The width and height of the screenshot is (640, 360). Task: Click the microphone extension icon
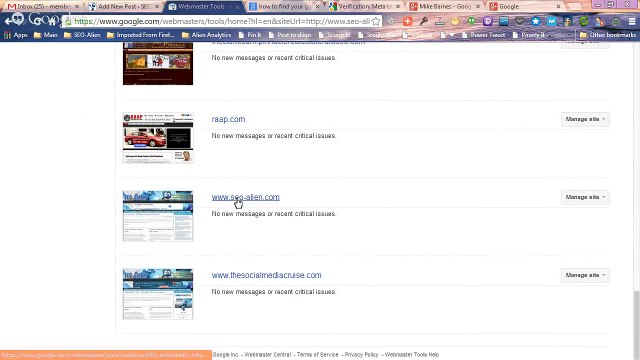(x=424, y=21)
